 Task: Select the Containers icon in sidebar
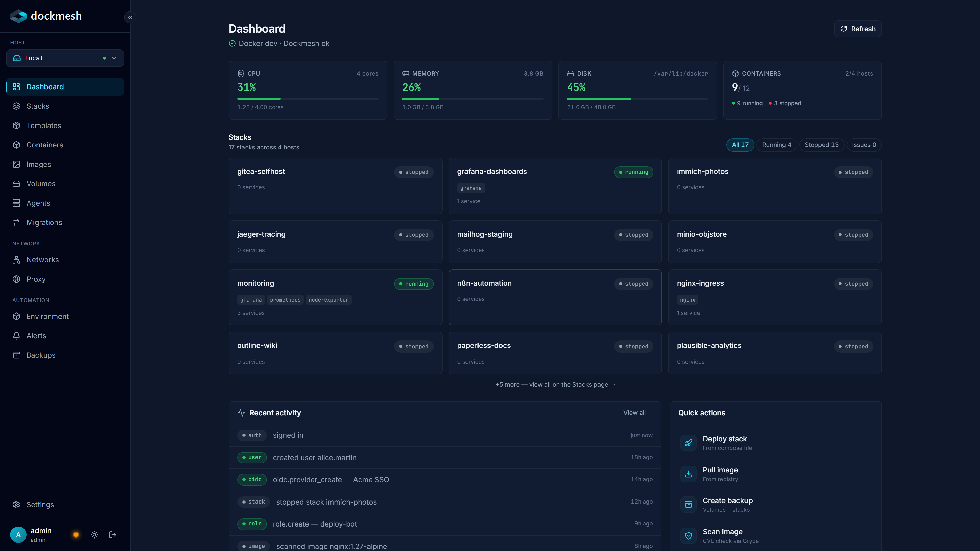pos(17,145)
